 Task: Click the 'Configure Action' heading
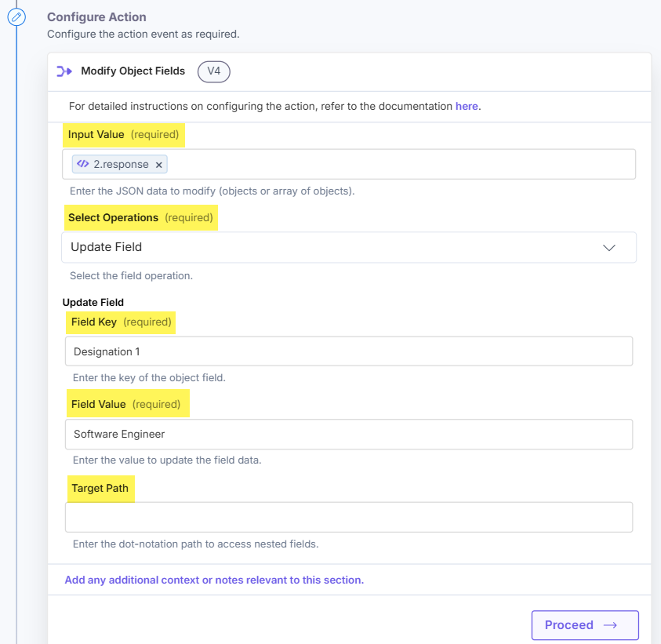point(97,17)
